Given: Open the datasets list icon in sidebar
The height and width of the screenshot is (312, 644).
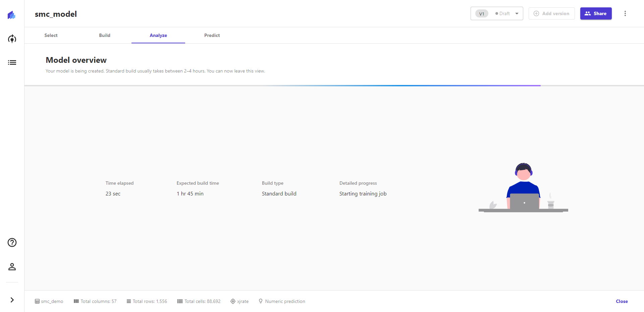Looking at the screenshot, I should pyautogui.click(x=12, y=62).
